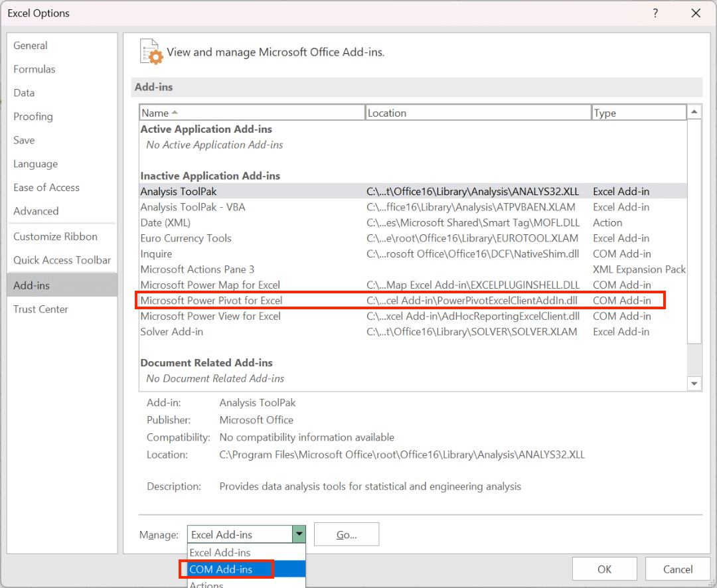Select Microsoft Actions Pane 3
Image resolution: width=717 pixels, height=588 pixels.
pos(413,269)
